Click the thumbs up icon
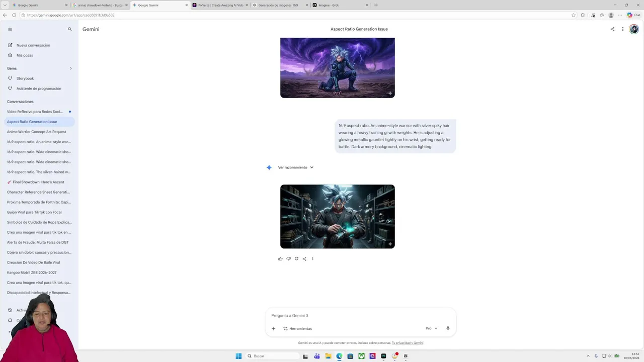This screenshot has height=362, width=644. click(x=280, y=259)
